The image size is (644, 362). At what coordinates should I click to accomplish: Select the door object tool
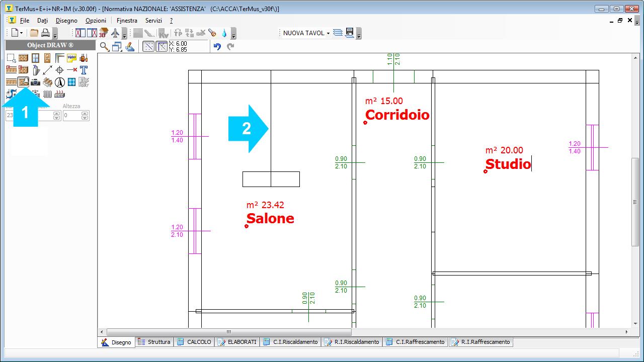(47, 58)
